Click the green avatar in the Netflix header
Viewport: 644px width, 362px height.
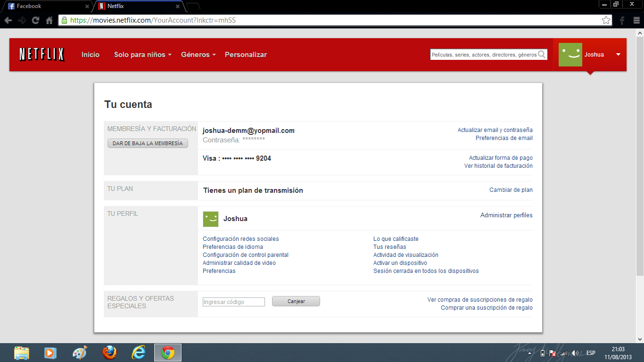[x=570, y=55]
